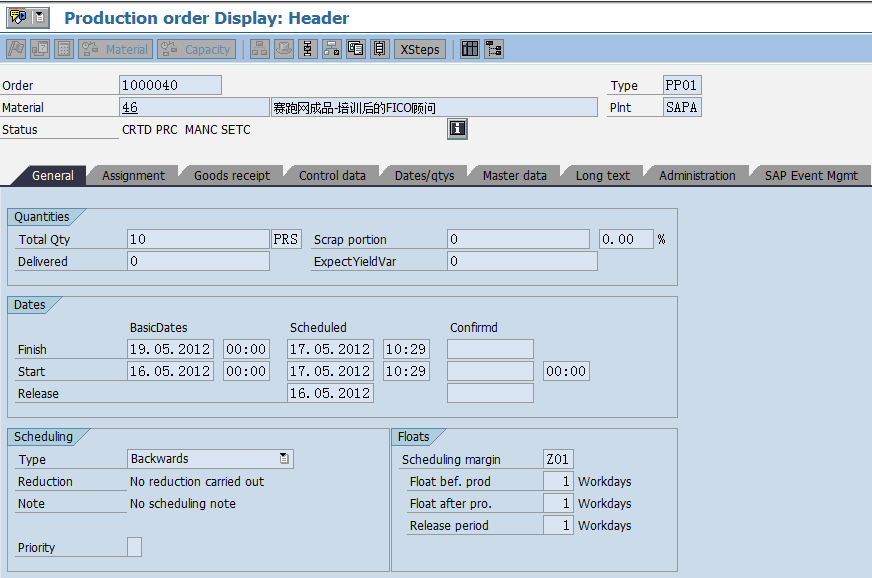Screen dimensions: 872x578
Task: Click the greyed hierarchy structure icon
Action: (x=259, y=49)
